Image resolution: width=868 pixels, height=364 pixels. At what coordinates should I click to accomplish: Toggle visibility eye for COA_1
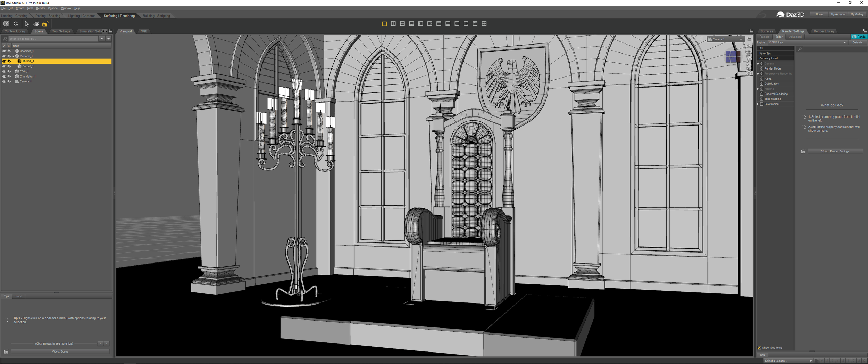pos(4,71)
